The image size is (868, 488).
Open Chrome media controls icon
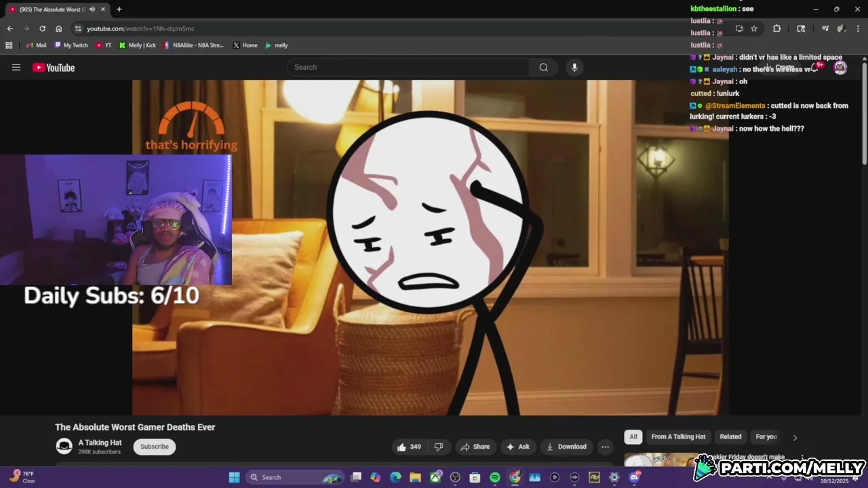(x=825, y=28)
